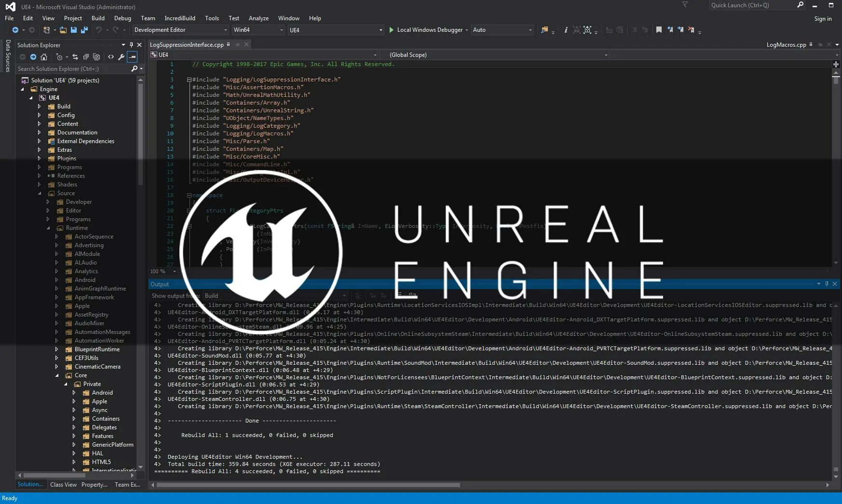Screen dimensions: 842x504
Task: Click the Save All toolbar icon
Action: coord(84,30)
